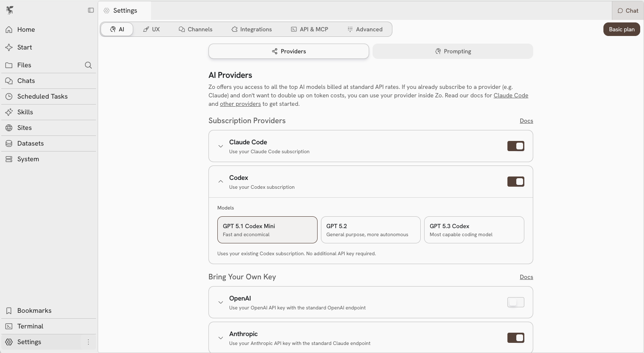Disable the Claude Code subscription toggle
This screenshot has width=644, height=353.
click(516, 146)
